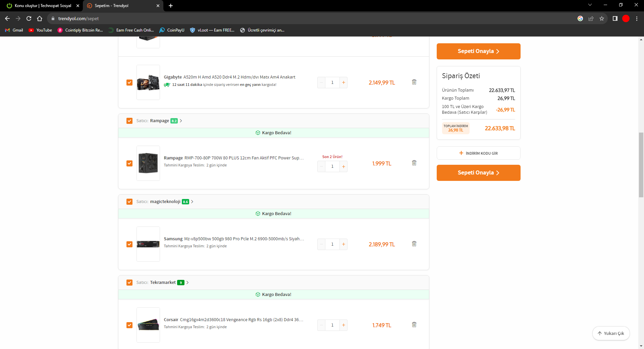Viewport: 644px width, 349px height.
Task: Open the Earn Free Cash Online bookmark
Action: tap(131, 30)
